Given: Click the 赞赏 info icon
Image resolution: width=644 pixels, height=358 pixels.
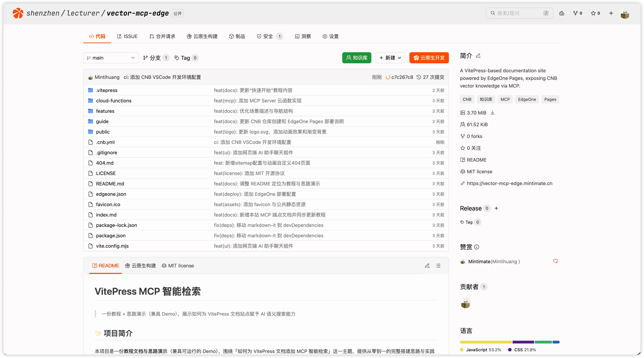Looking at the screenshot, I should coord(476,247).
